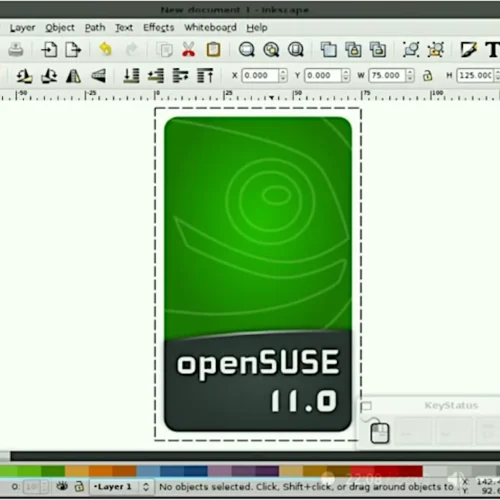
Task: Duplicate selected objects icon
Action: click(x=329, y=50)
